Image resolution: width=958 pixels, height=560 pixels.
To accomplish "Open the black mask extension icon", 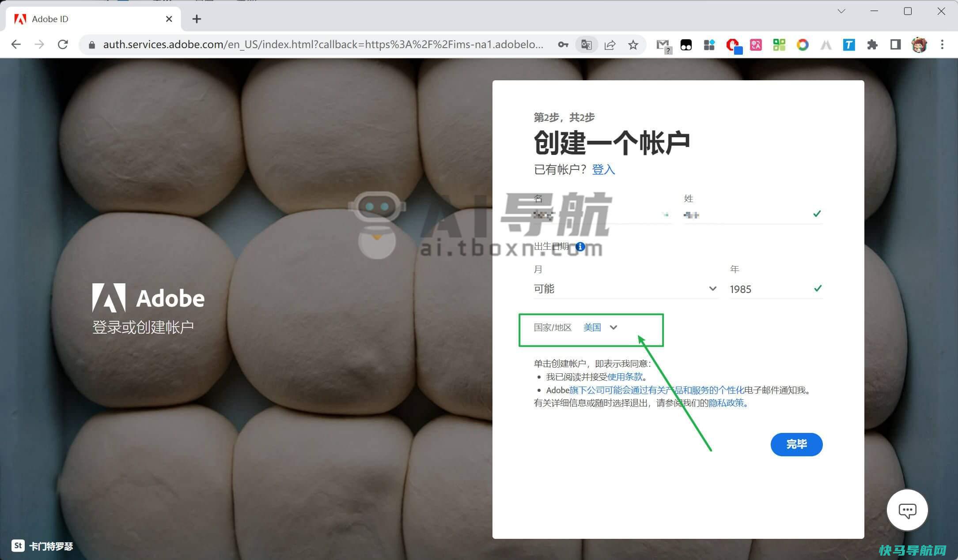I will click(x=686, y=45).
